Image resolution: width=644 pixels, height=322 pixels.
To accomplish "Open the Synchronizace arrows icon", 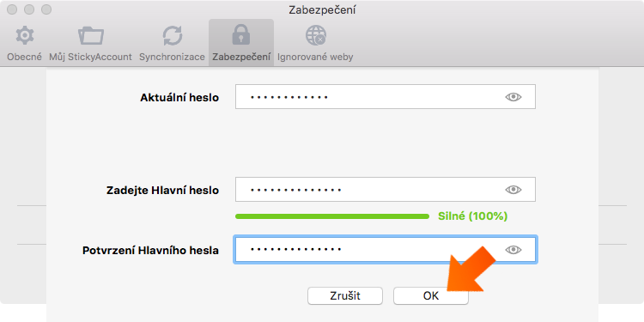I will [172, 36].
